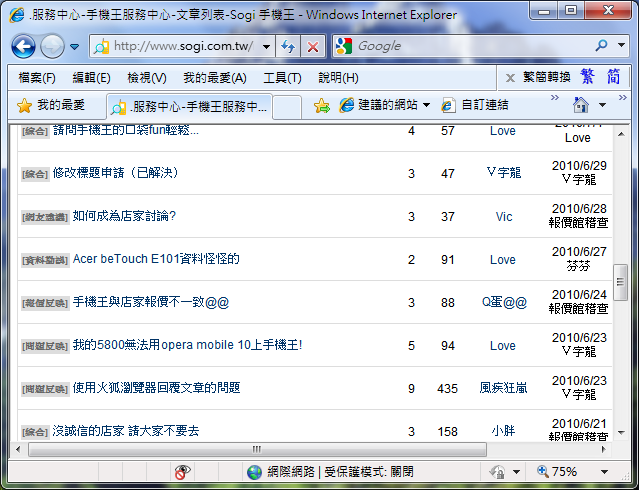Click the 繁 traditional Chinese conversion button

(x=587, y=77)
